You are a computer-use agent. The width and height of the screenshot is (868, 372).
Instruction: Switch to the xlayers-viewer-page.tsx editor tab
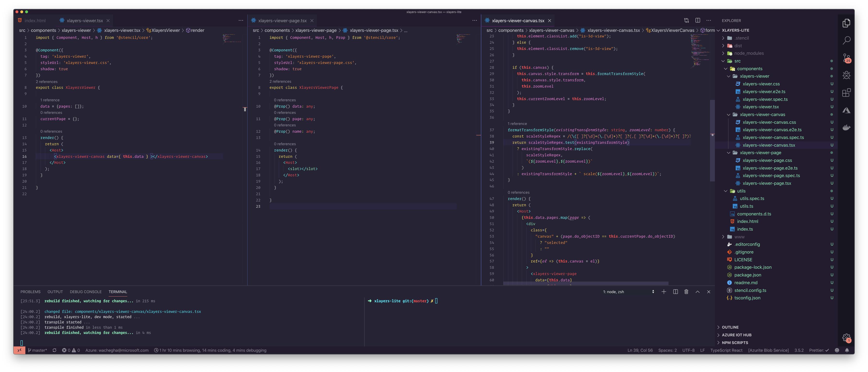click(282, 21)
